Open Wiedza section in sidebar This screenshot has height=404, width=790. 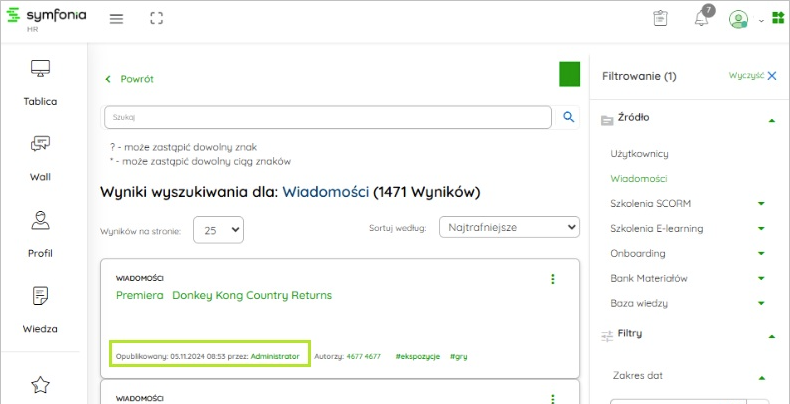[40, 309]
